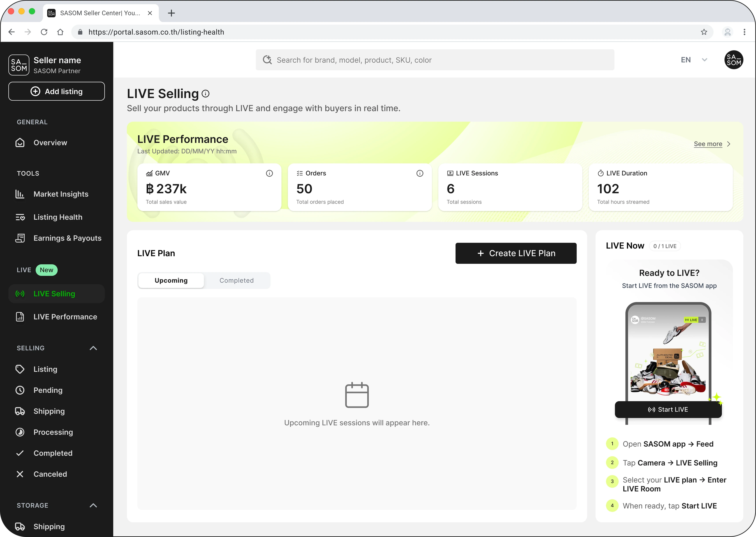Open the Canceled orders page

click(x=56, y=474)
